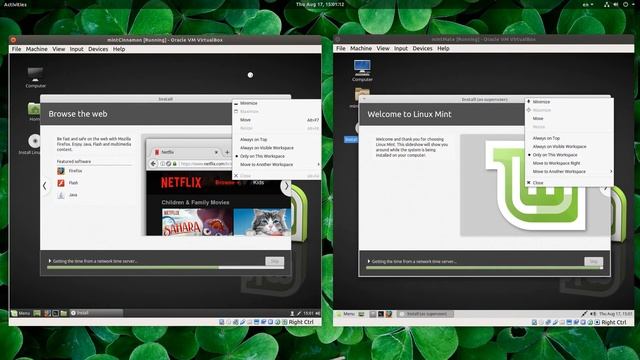The width and height of the screenshot is (640, 360).
Task: Click optical disk indicator in mintCinnamon status bar
Action: coord(229,322)
